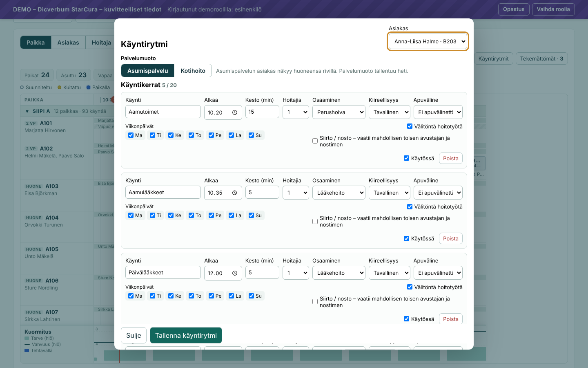Uncheck Välitöntä hoitotyötä for Päivälääkkeet
The width and height of the screenshot is (588, 368).
click(410, 287)
